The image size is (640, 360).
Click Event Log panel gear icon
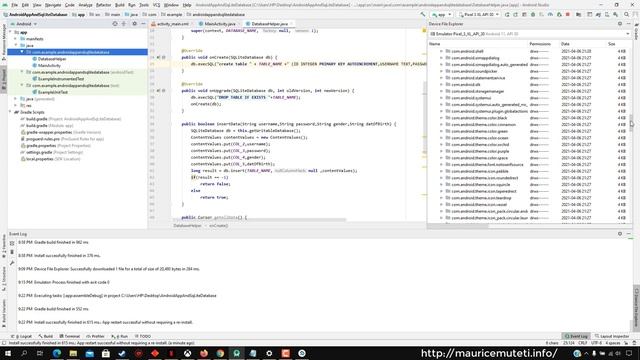pyautogui.click(x=620, y=234)
